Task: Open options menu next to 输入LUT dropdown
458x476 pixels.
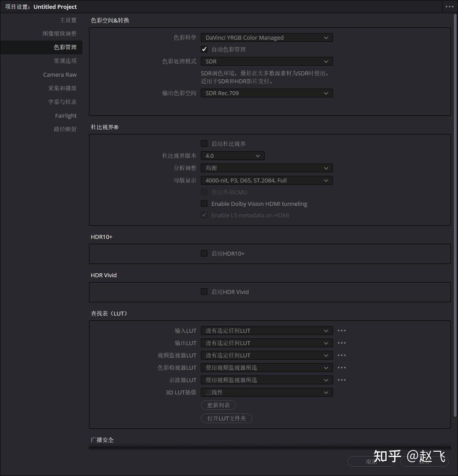Action: pos(342,330)
